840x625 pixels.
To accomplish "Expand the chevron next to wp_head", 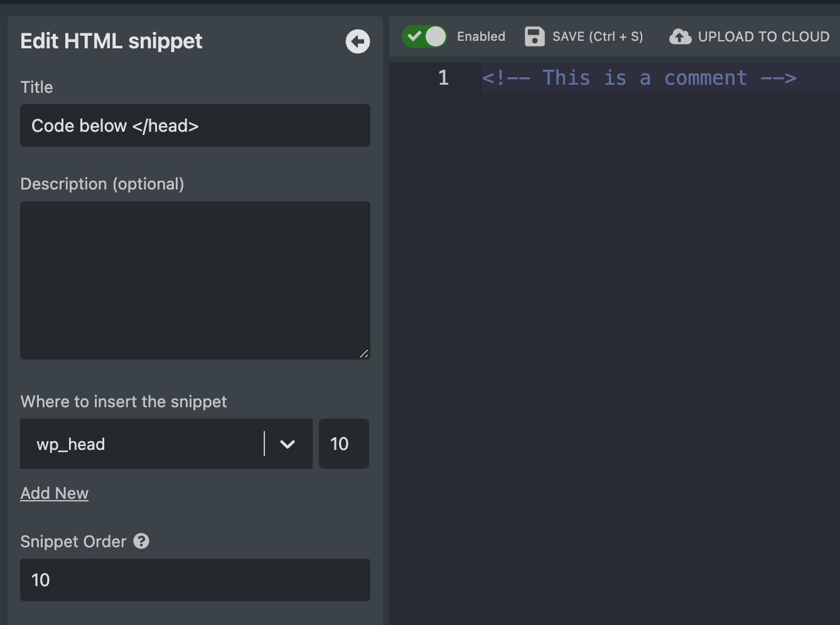I will click(288, 444).
